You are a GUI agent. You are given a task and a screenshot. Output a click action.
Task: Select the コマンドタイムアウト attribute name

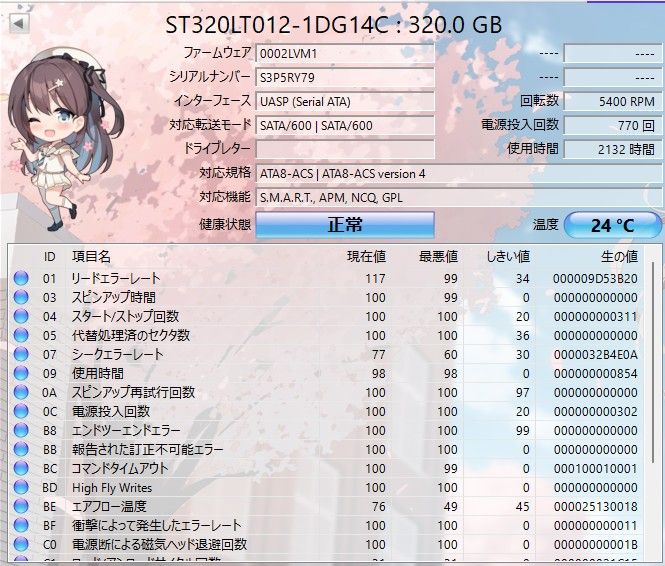click(120, 468)
